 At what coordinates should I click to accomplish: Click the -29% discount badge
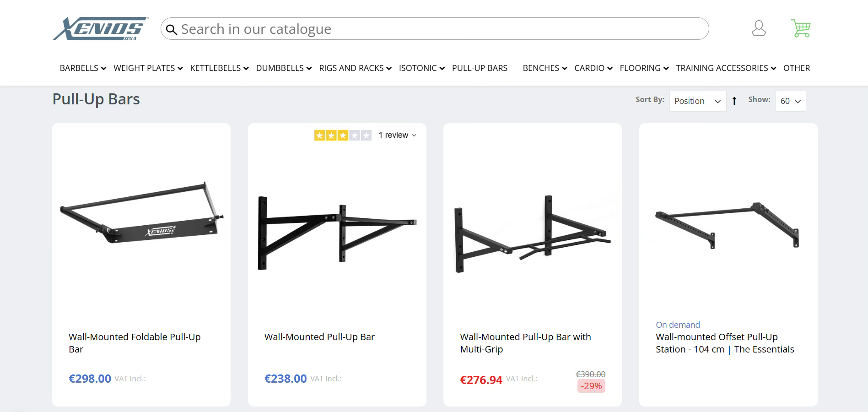pyautogui.click(x=591, y=386)
